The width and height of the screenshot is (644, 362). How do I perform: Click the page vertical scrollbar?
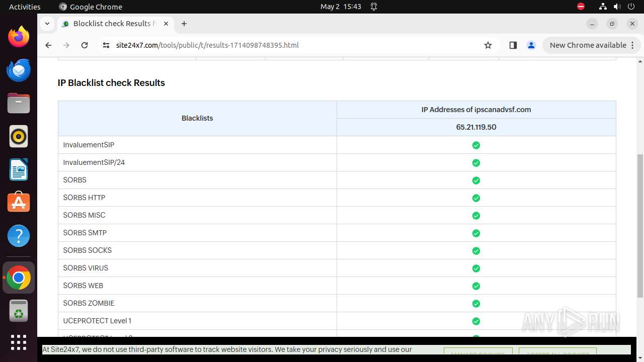pos(640,226)
